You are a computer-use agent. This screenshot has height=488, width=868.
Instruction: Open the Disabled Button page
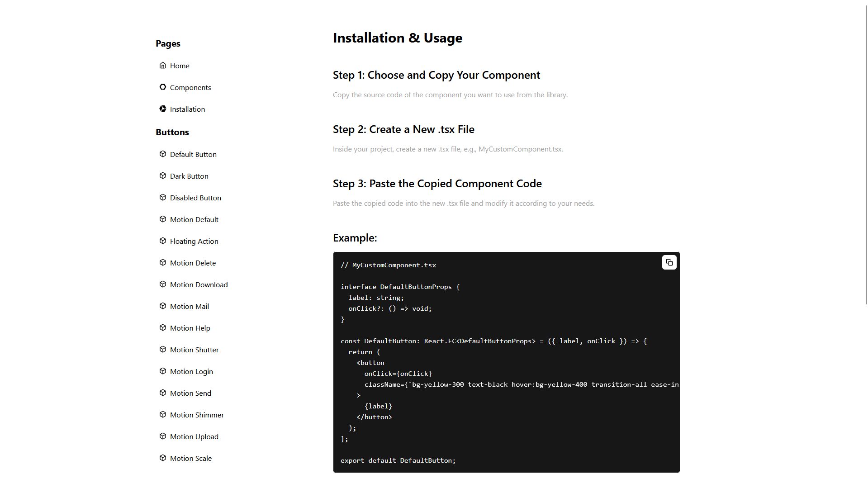195,198
